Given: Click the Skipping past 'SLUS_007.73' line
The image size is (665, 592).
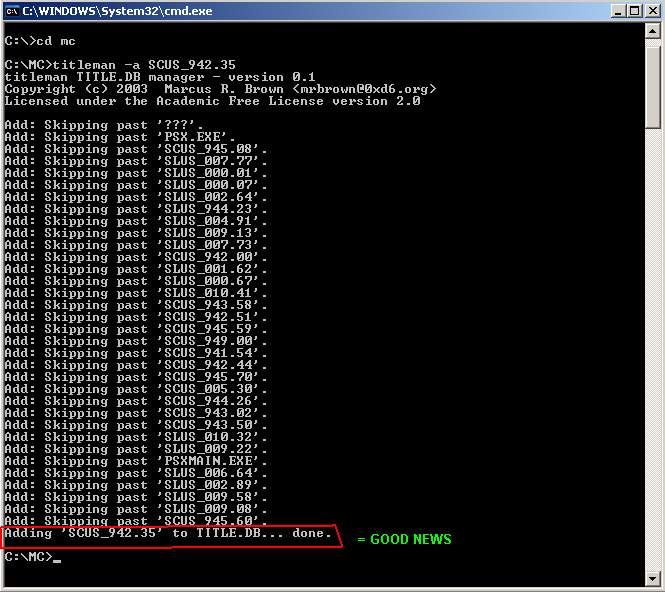Looking at the screenshot, I should pos(136,245).
